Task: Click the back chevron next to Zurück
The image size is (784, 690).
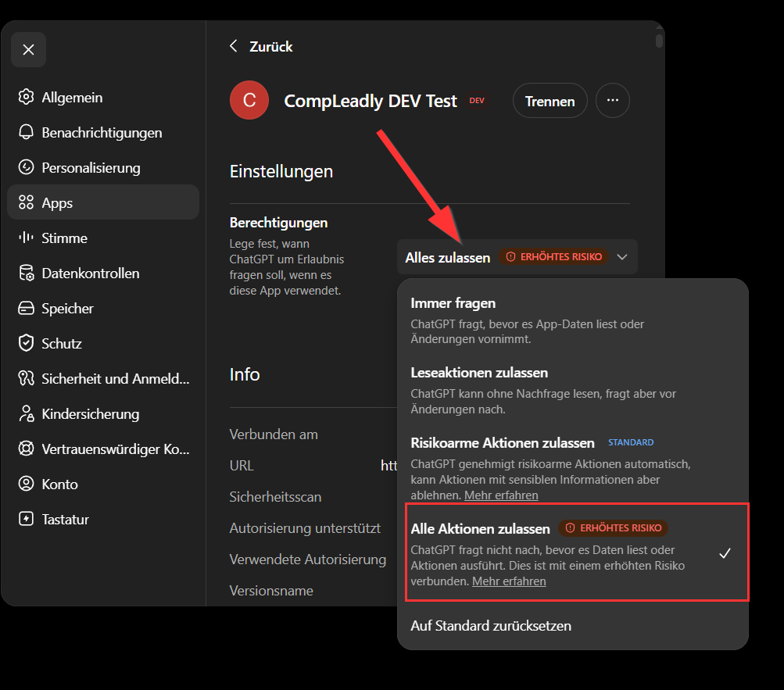Action: click(x=234, y=46)
